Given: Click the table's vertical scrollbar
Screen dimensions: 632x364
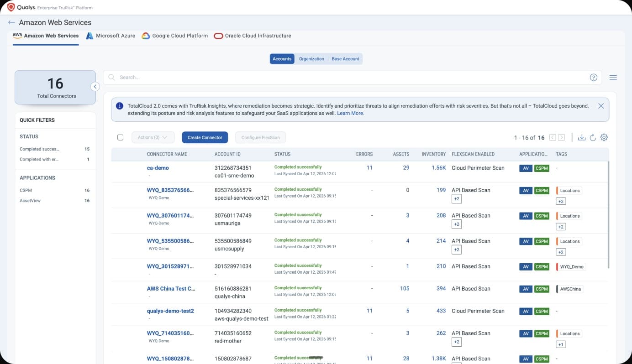Looking at the screenshot, I should [608, 214].
